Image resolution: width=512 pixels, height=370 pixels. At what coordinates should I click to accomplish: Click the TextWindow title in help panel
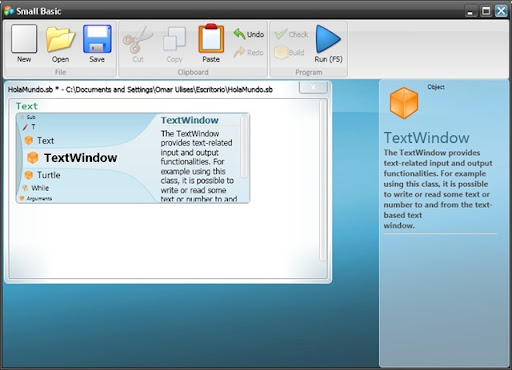click(426, 138)
